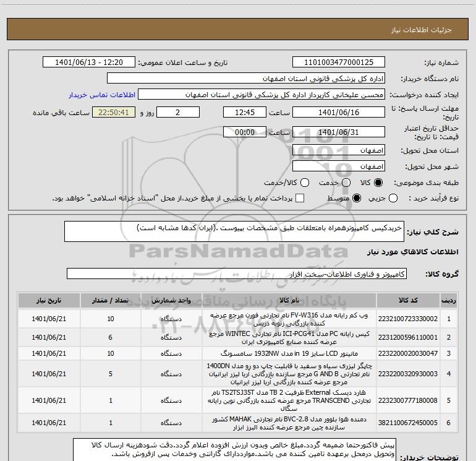476x461 pixels.
Task: Click date 1401/06/21 in blower row
Action: (49, 423)
